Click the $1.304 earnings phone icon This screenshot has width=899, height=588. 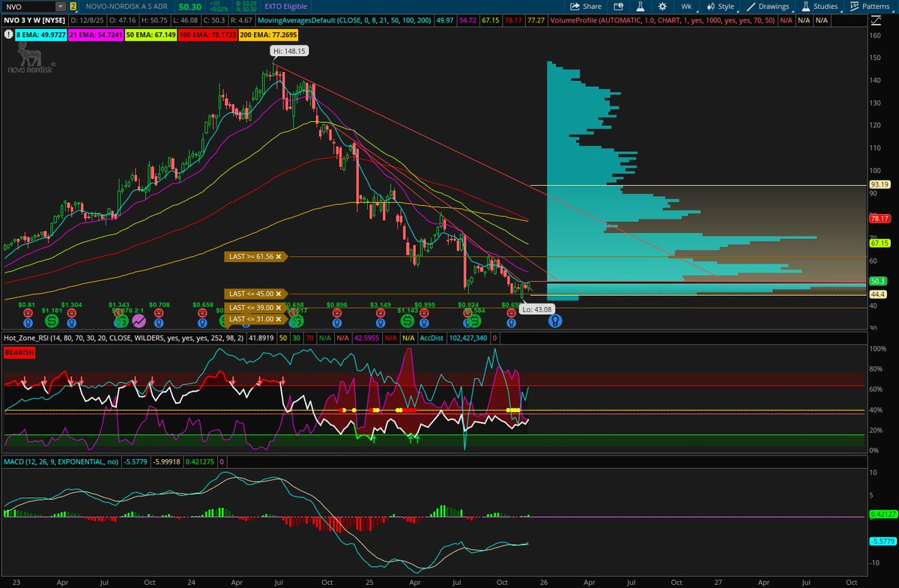(x=72, y=313)
